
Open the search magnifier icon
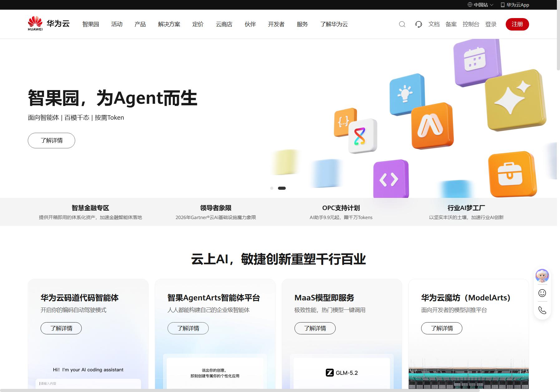pyautogui.click(x=402, y=24)
